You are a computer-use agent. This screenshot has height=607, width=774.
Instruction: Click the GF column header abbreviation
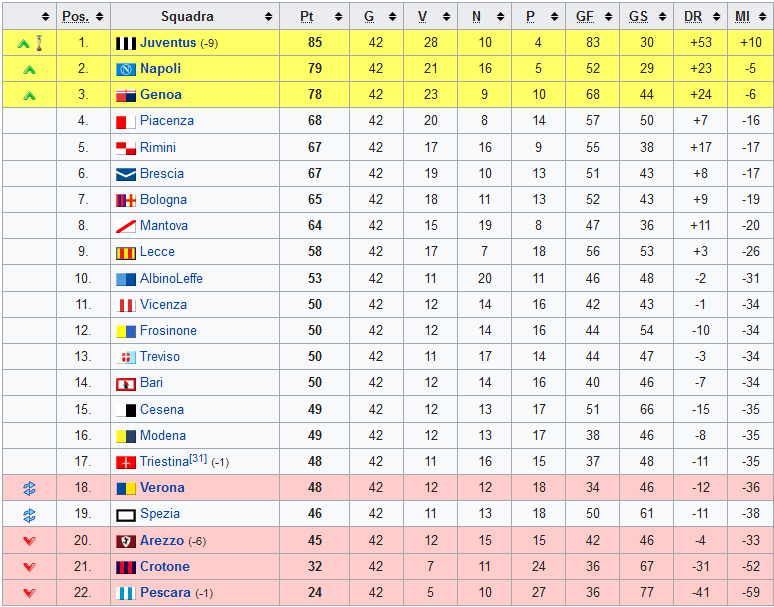point(585,17)
